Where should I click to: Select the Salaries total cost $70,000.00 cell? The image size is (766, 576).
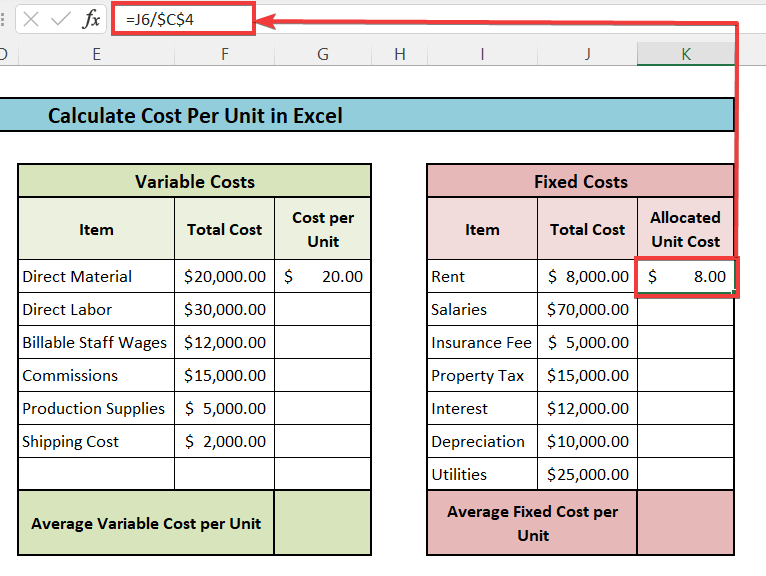coord(587,310)
